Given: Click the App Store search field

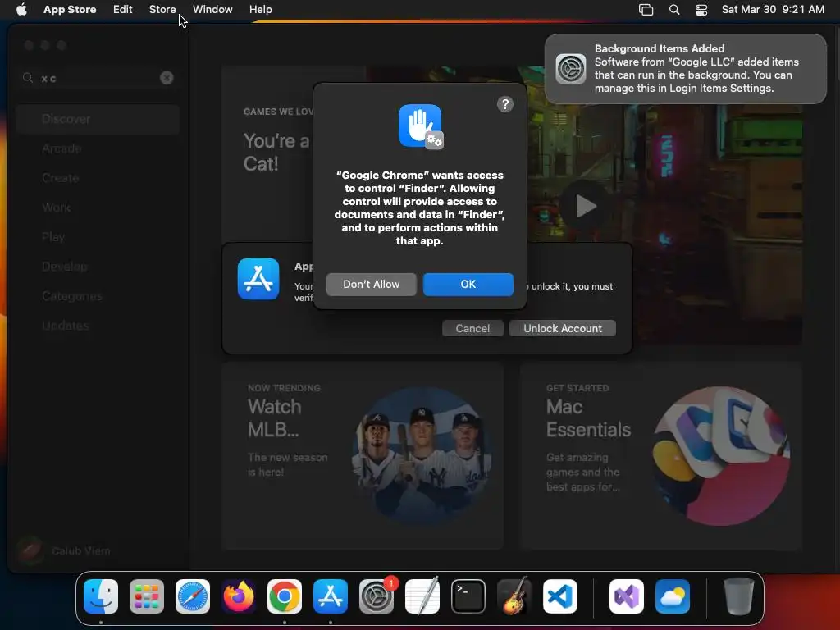Looking at the screenshot, I should [98, 78].
